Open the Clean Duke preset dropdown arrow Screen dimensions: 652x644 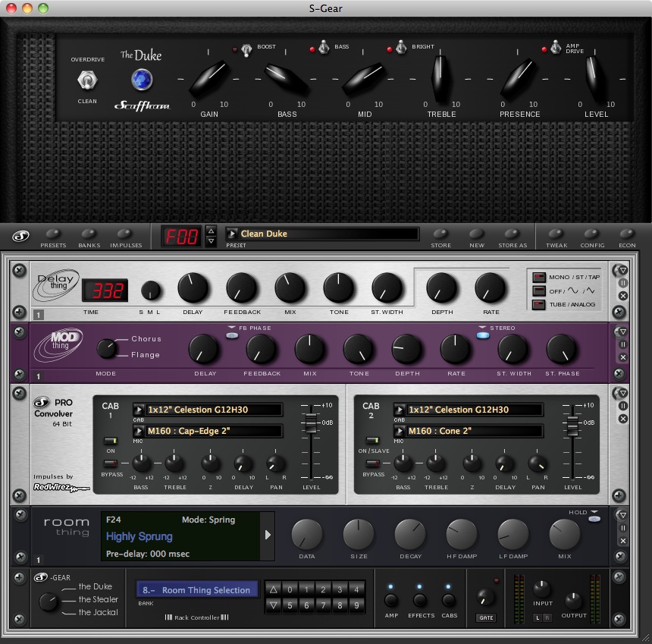tap(232, 234)
